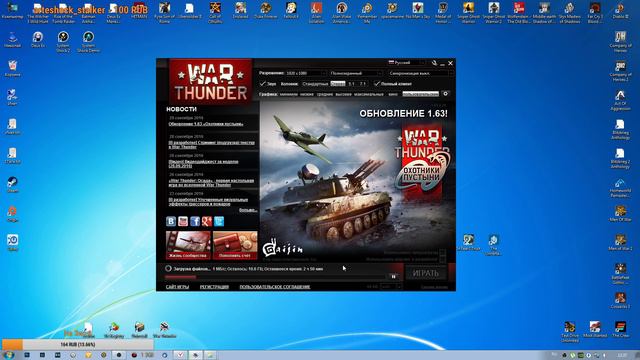Image resolution: width=640 pixels, height=360 pixels.
Task: Open the Facebook social icon in launcher
Action: (x=195, y=221)
